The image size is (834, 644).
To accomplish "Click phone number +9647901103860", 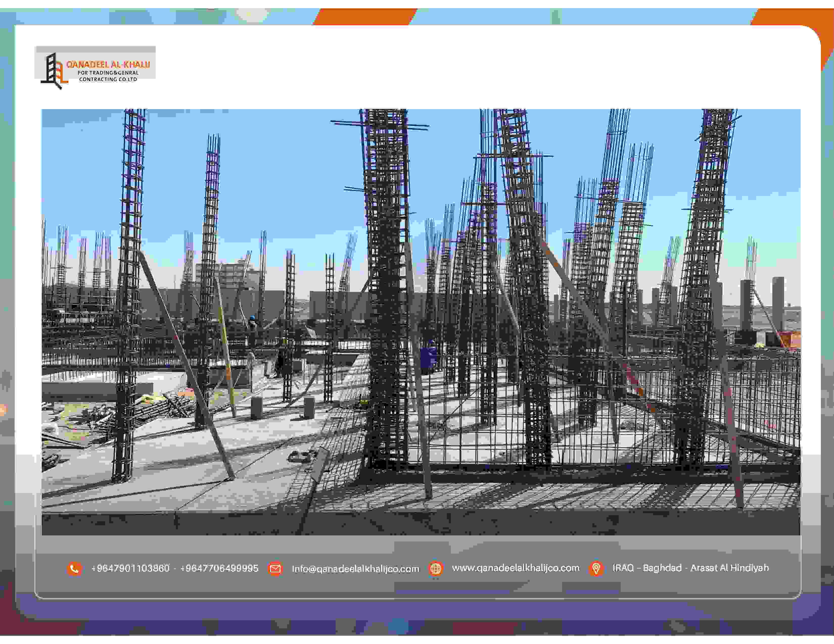I will click(130, 568).
